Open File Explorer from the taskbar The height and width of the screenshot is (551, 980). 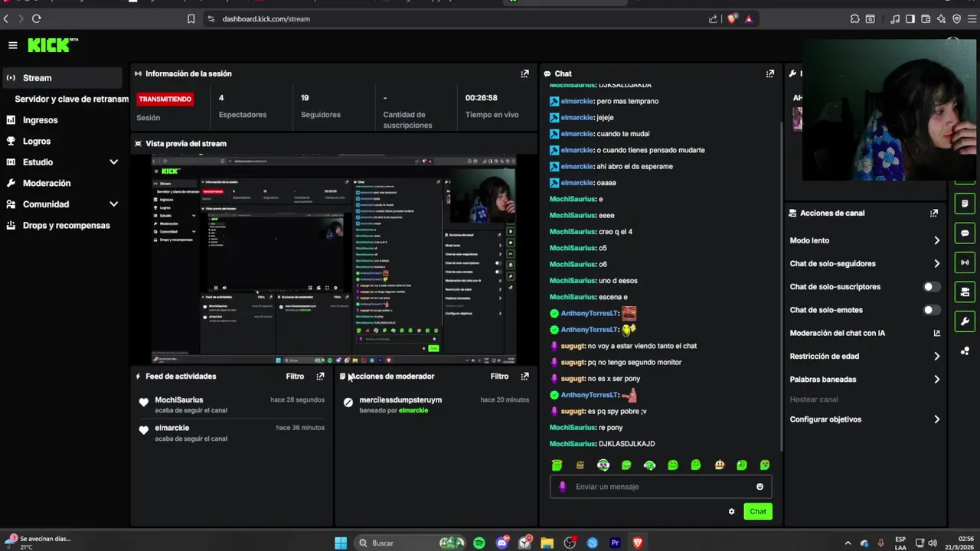(547, 543)
